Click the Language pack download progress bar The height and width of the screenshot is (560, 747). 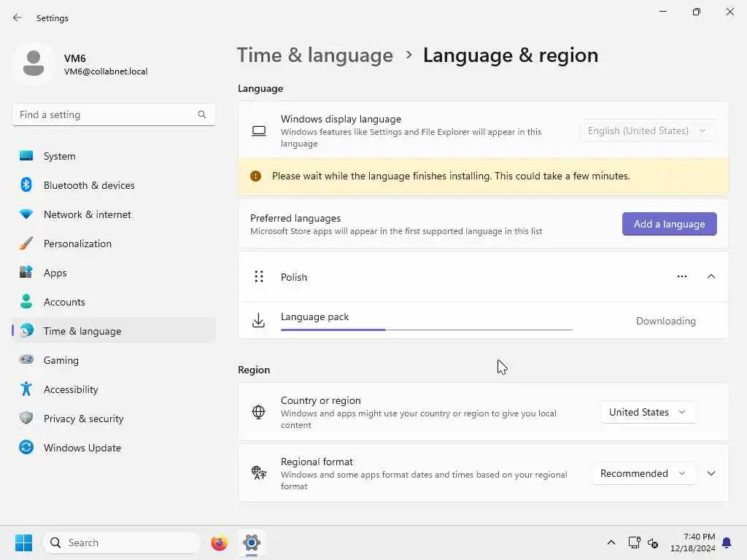(x=426, y=330)
